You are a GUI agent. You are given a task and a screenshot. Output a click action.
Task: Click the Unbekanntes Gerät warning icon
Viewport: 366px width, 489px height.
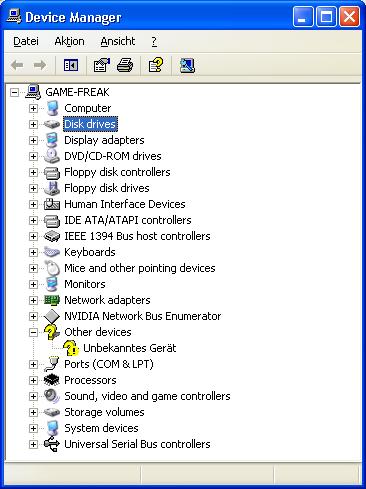click(71, 348)
